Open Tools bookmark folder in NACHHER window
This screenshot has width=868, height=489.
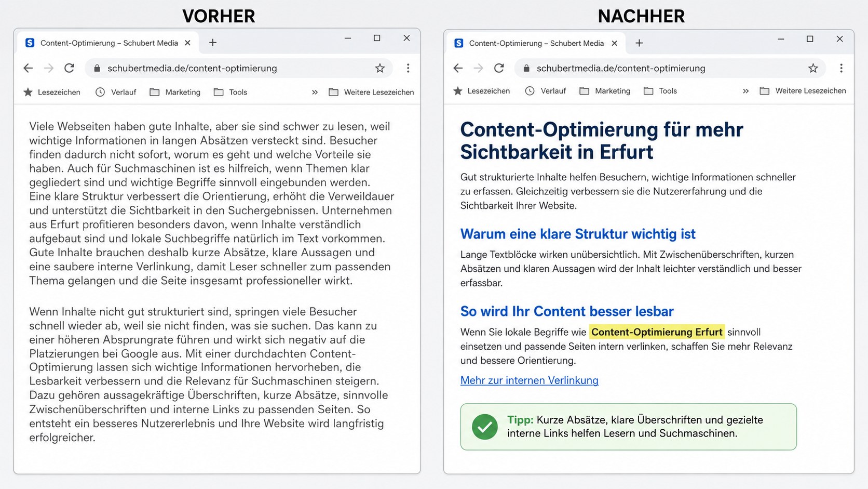point(660,91)
